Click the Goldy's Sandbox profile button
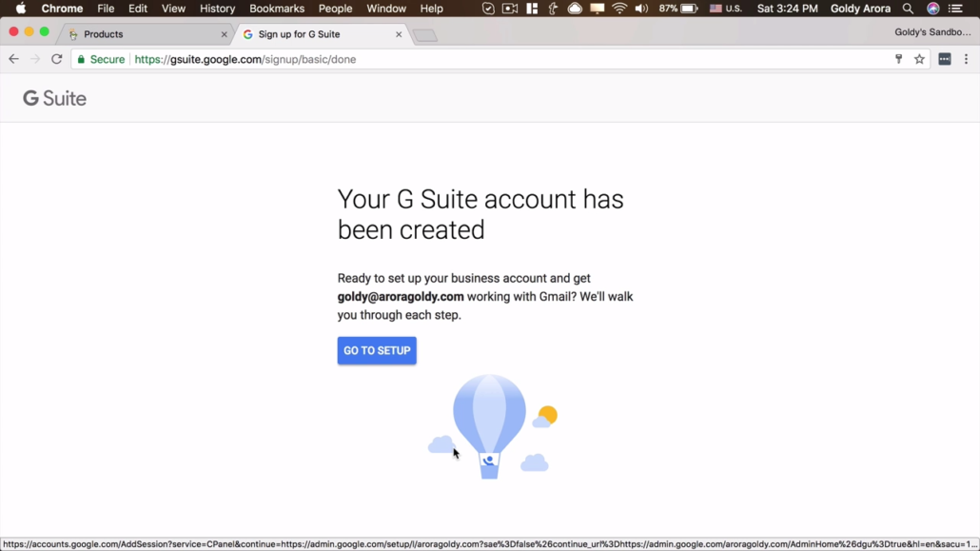Image resolution: width=980 pixels, height=551 pixels. click(932, 32)
